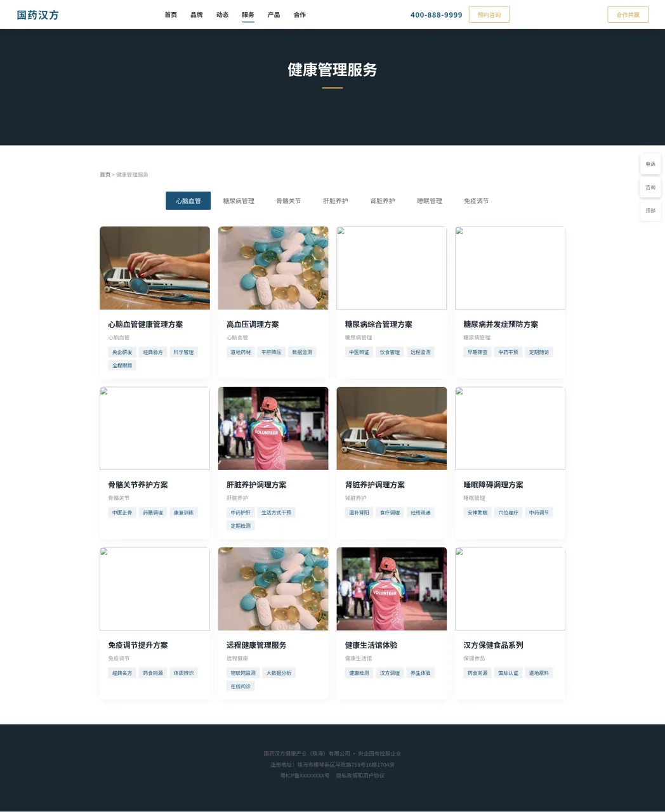Open 高血压调理方案 pills thumbnail
Viewport: 665px width, 812px height.
click(x=273, y=268)
